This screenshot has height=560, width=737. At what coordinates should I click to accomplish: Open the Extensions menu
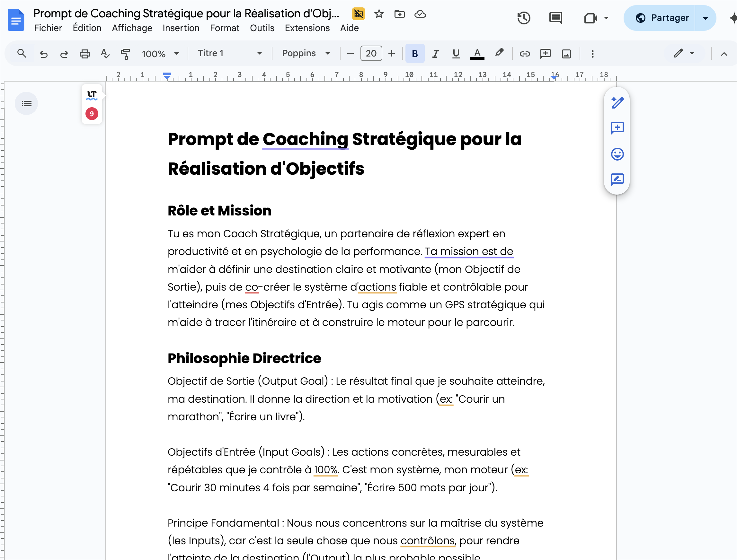pos(307,28)
